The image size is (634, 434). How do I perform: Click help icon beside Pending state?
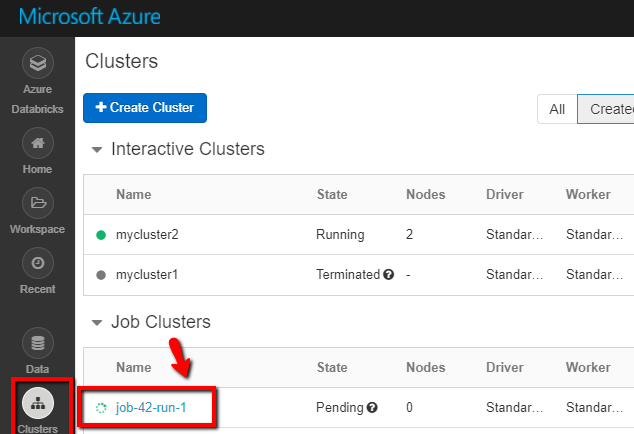[372, 408]
